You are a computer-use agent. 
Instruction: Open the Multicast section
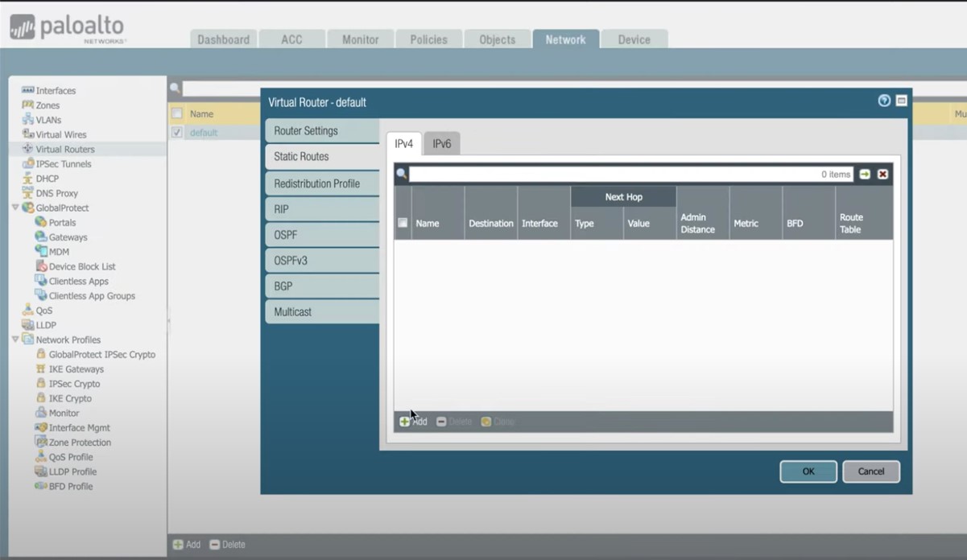click(322, 311)
